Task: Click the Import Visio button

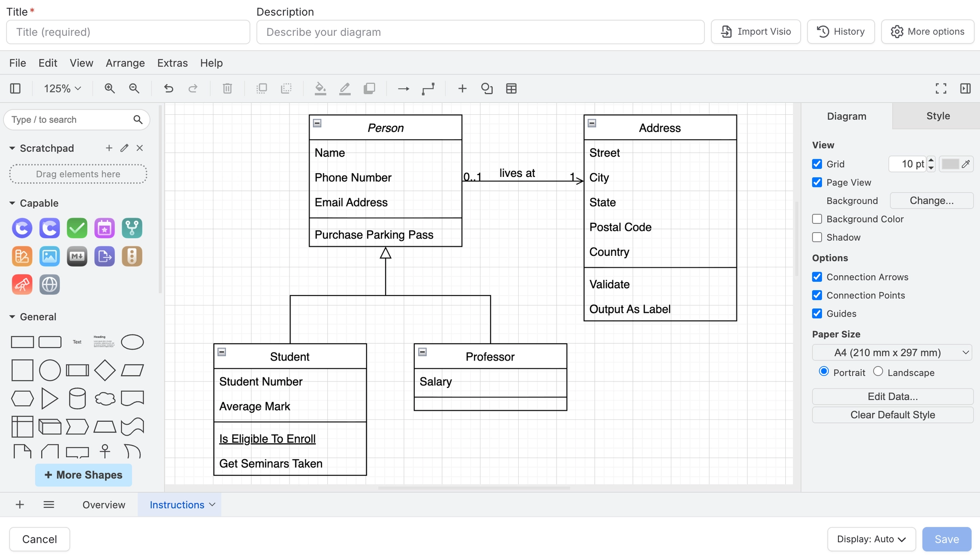Action: [756, 32]
